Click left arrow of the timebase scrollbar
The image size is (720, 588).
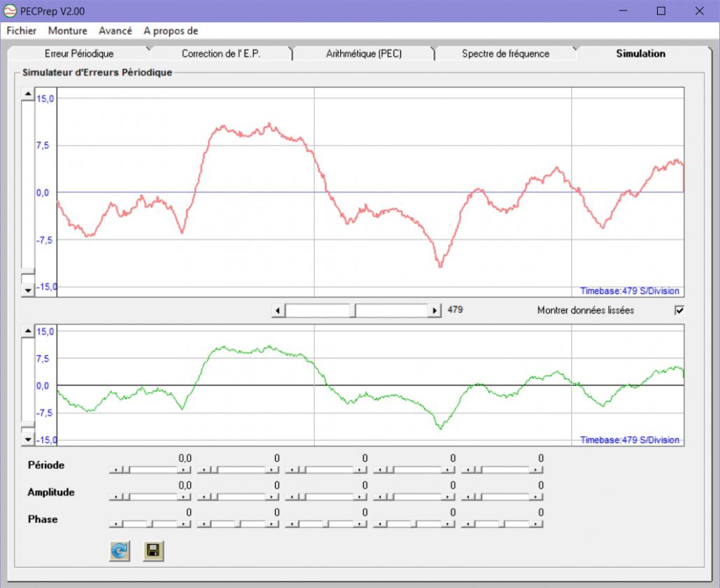coord(278,311)
